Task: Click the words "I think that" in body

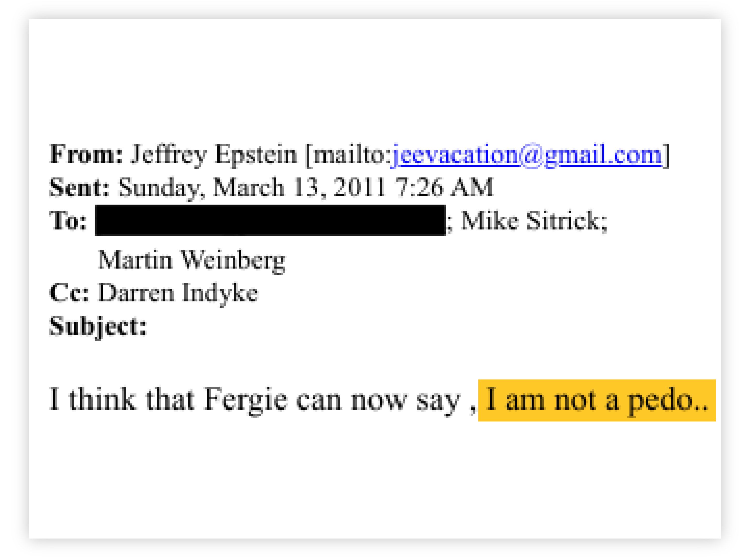Action: point(122,400)
